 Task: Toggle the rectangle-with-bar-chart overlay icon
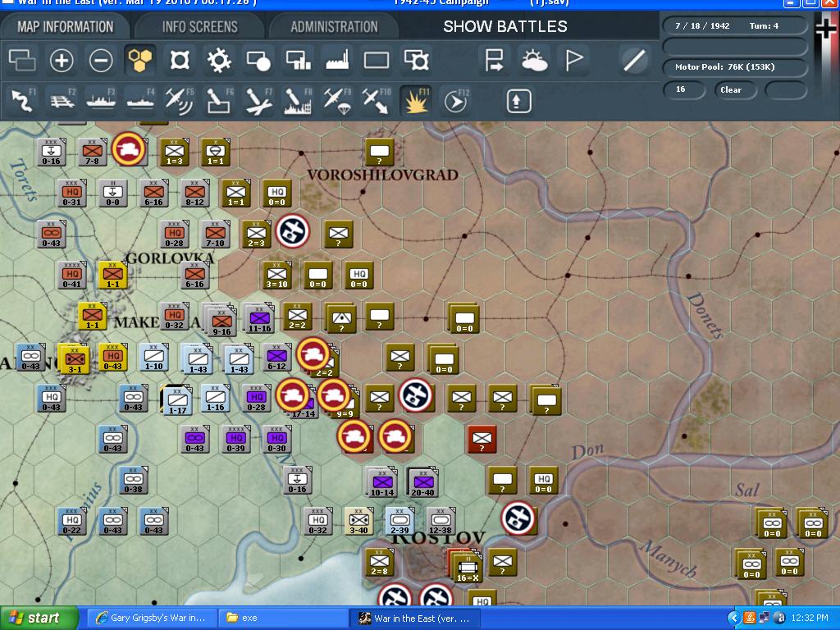pyautogui.click(x=299, y=60)
